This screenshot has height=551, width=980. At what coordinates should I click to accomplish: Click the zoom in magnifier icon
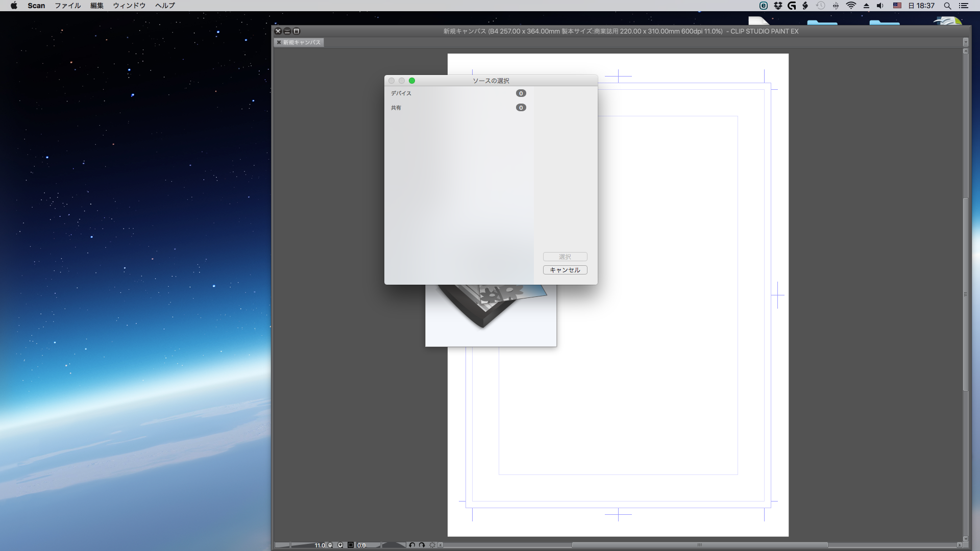pyautogui.click(x=340, y=545)
